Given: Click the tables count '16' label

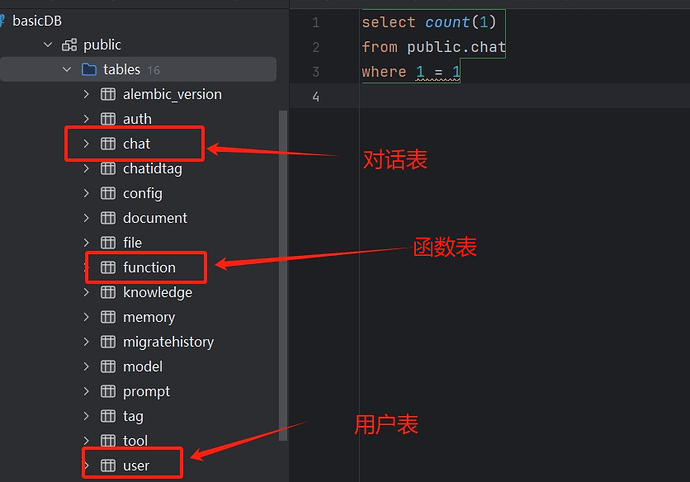Looking at the screenshot, I should [154, 70].
